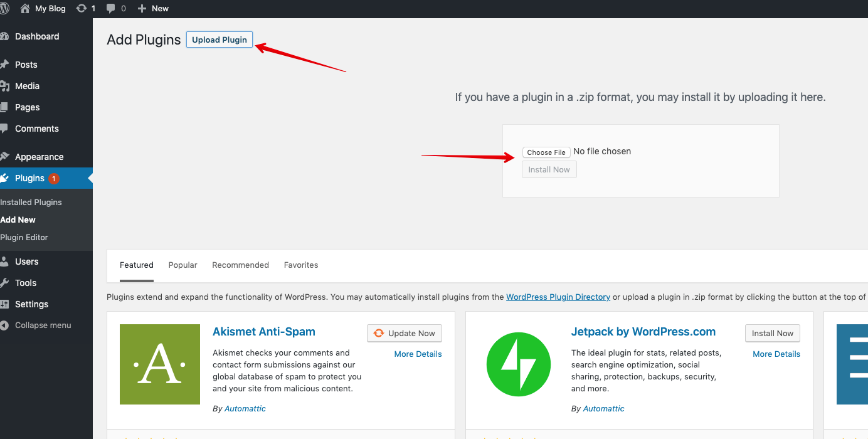Click the WordPress logo icon
Screen dimensions: 868x439
(x=4, y=8)
